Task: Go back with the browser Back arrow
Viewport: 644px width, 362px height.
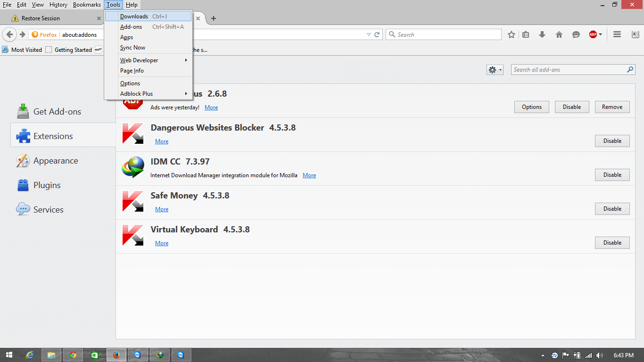Action: 10,34
